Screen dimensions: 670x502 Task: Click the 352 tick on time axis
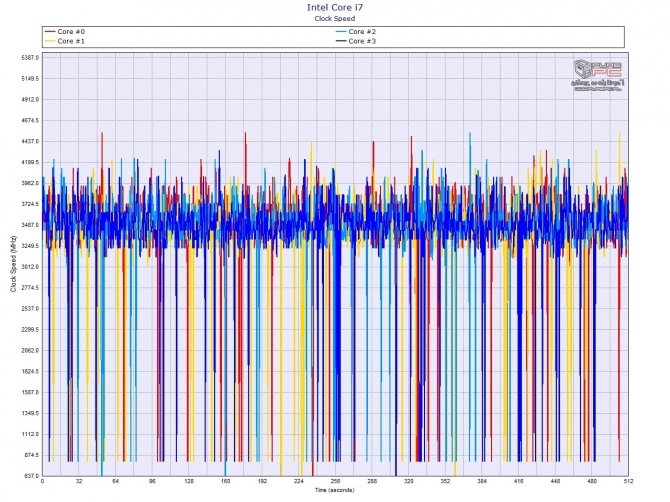click(445, 481)
